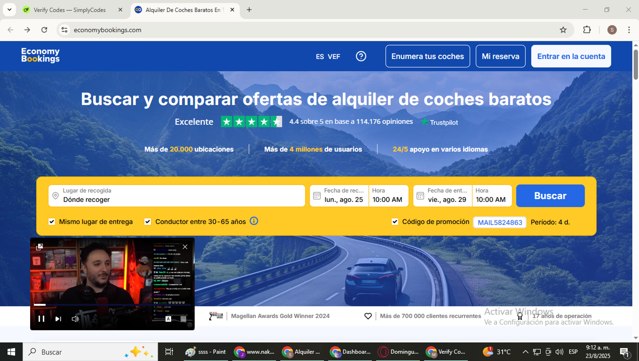Open the pickup time 10:00 AM dropdown
The image size is (639, 361).
click(388, 196)
